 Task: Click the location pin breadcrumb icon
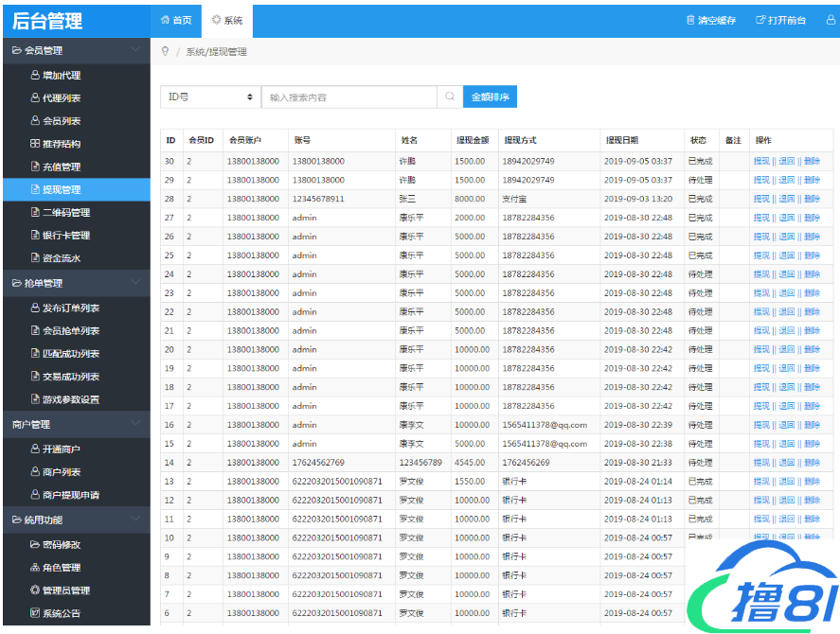click(x=166, y=51)
